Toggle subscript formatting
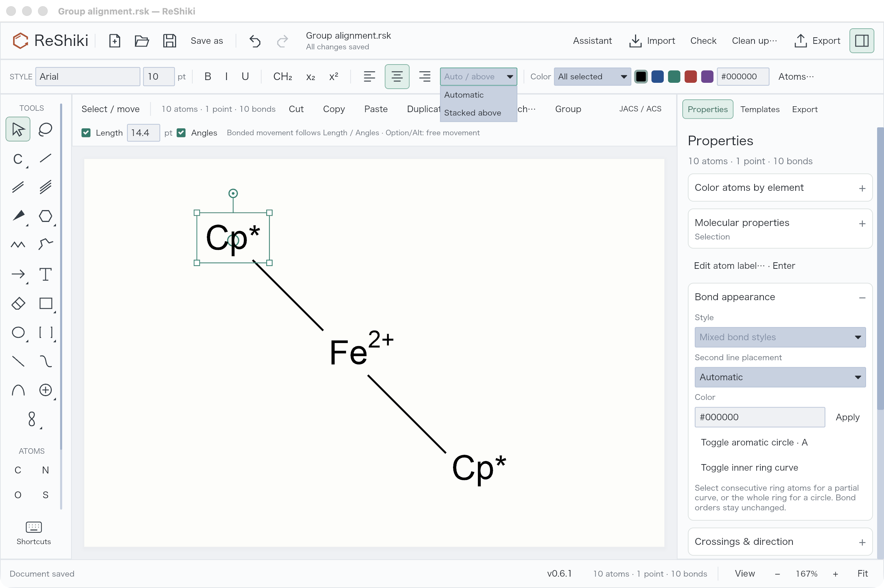This screenshot has height=588, width=884. point(310,77)
